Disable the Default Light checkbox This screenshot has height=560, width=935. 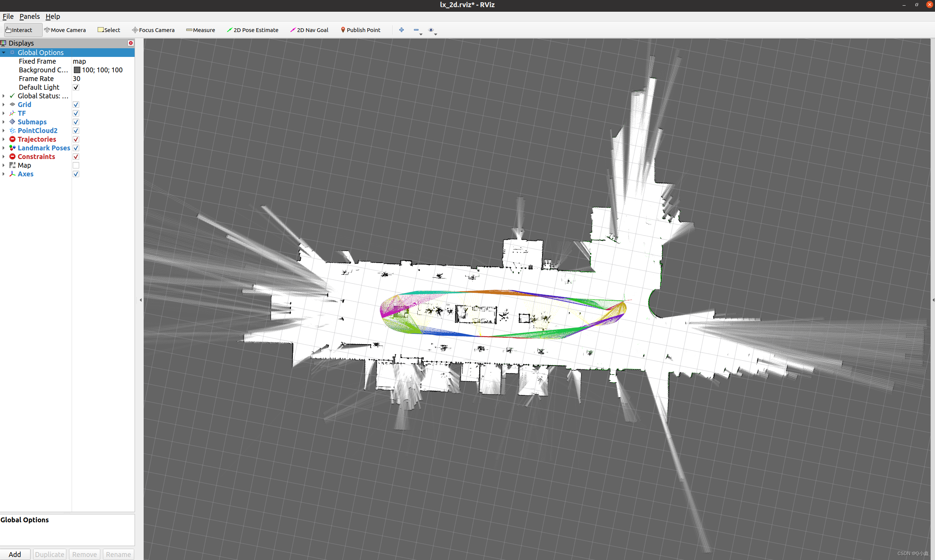coord(76,87)
